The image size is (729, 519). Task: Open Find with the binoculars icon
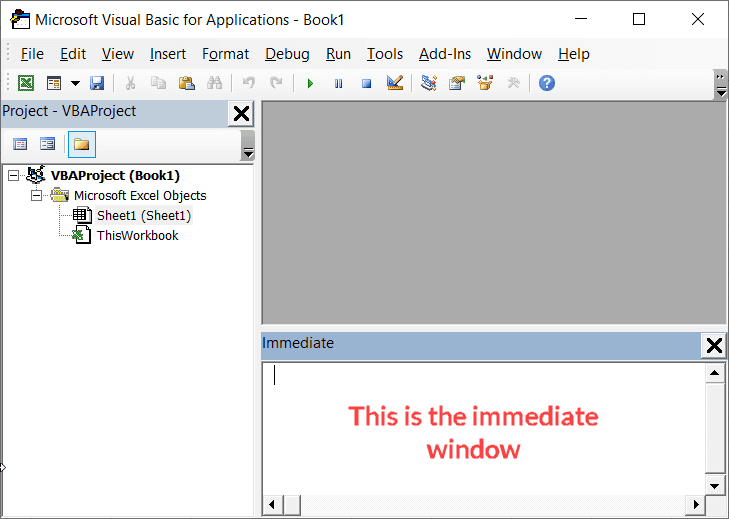[214, 83]
